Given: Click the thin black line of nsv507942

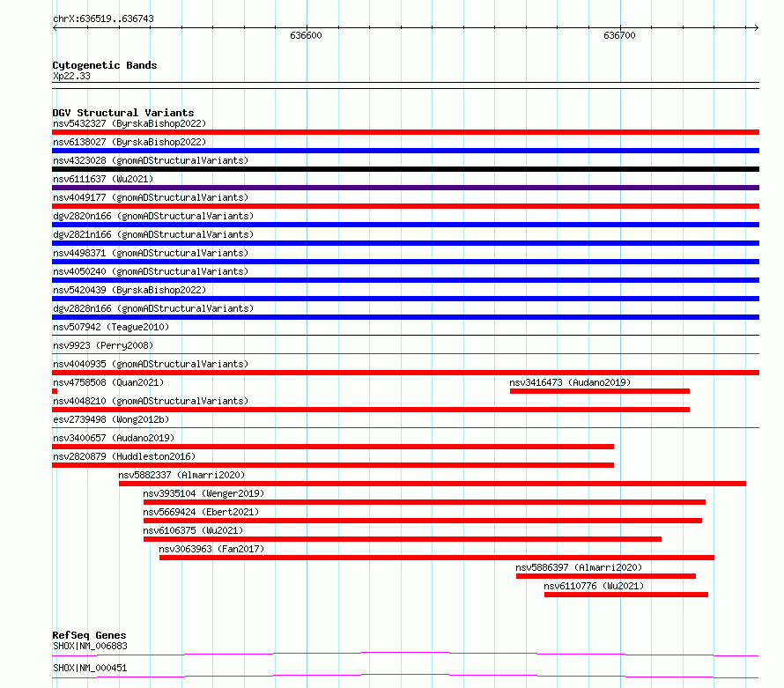Looking at the screenshot, I should click(x=405, y=336).
